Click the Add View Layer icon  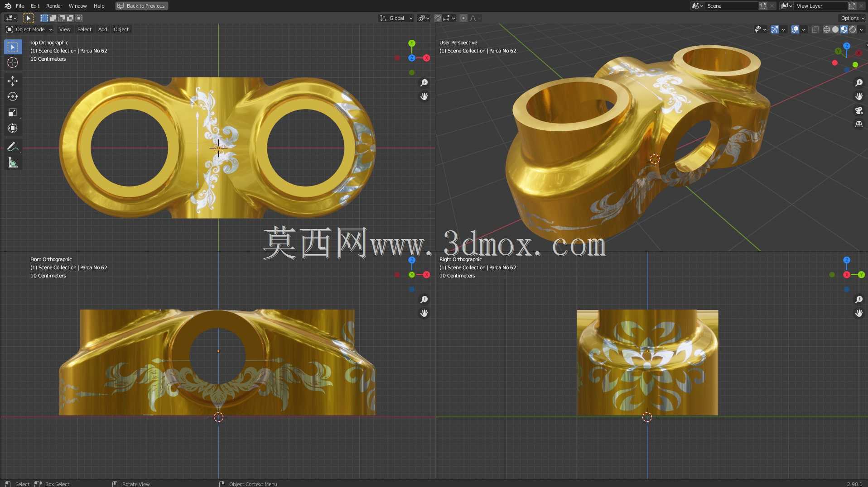coord(852,6)
